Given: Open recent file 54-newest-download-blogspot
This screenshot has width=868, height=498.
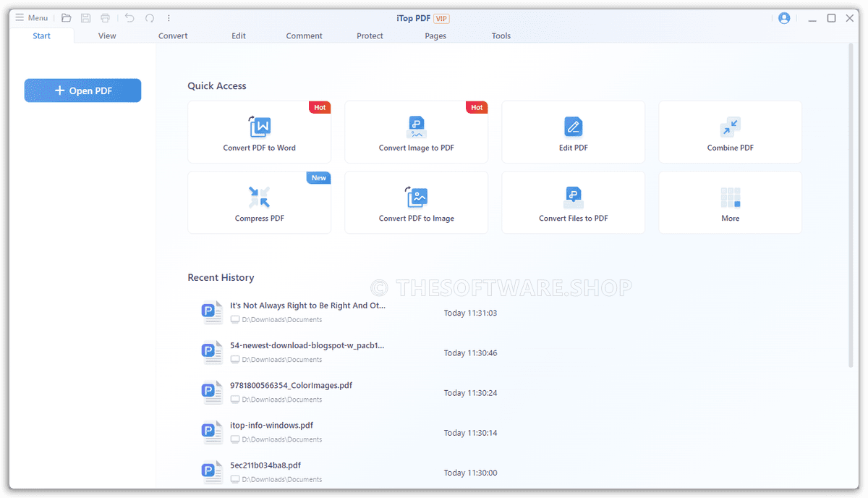Looking at the screenshot, I should [x=307, y=345].
